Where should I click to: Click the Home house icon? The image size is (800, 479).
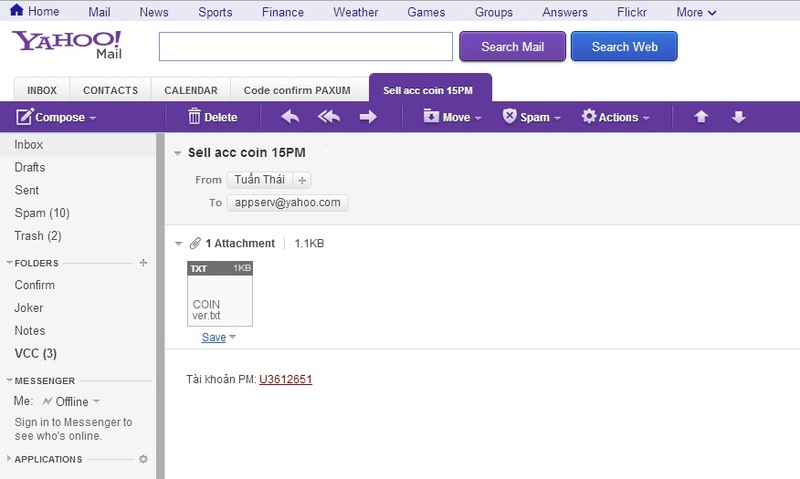click(16, 10)
